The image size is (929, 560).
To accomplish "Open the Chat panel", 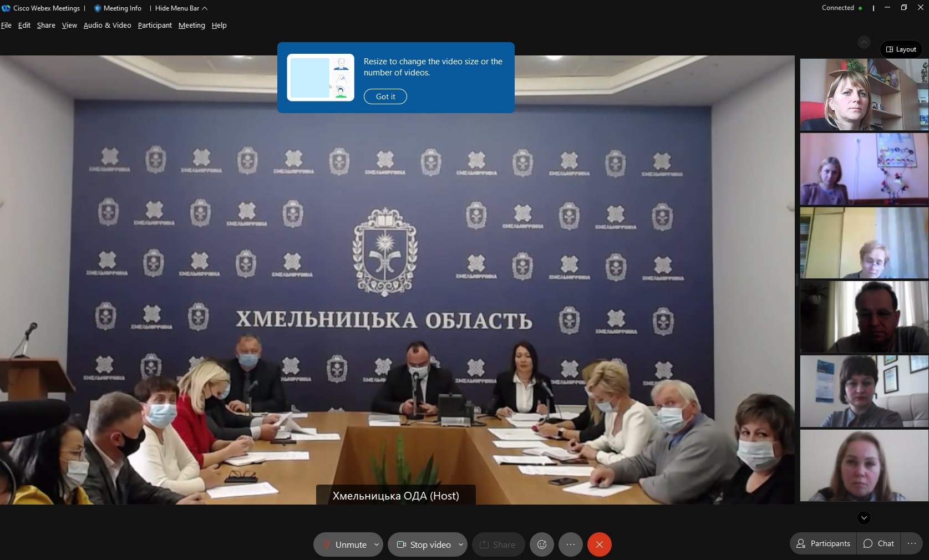I will pyautogui.click(x=879, y=543).
